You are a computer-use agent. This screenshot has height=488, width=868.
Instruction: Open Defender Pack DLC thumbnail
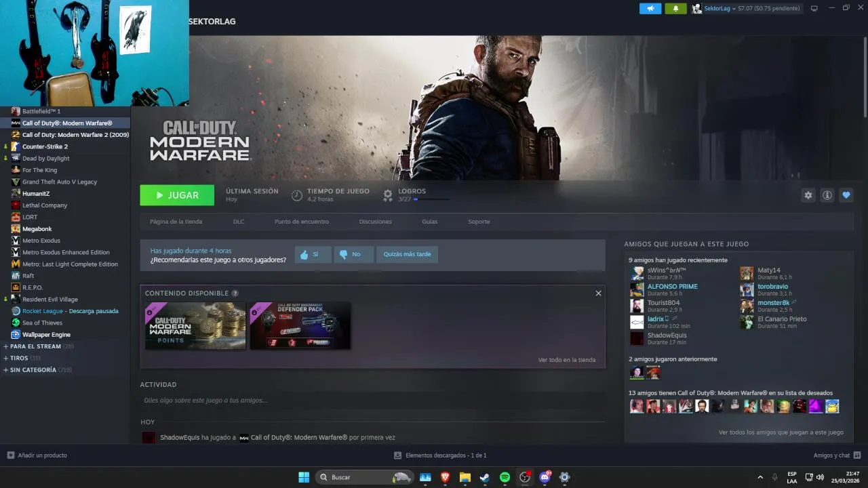tap(300, 326)
